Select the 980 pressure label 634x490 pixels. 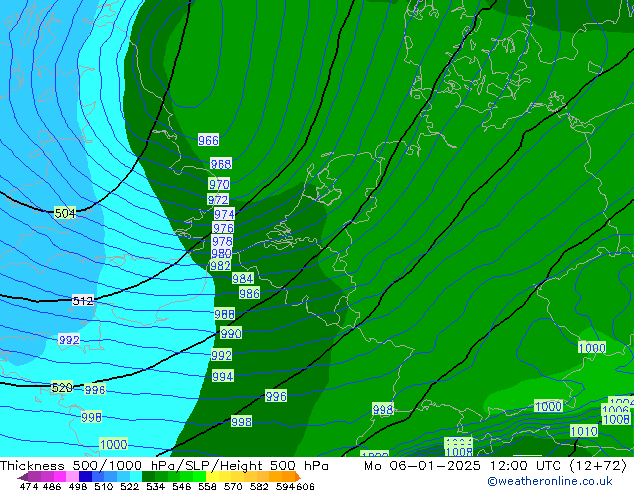221,253
